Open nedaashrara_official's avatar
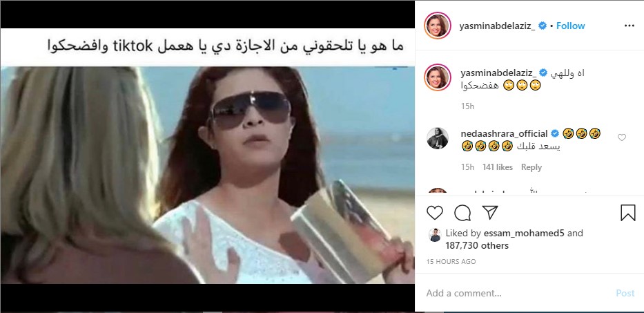This screenshot has width=644, height=313. pyautogui.click(x=438, y=137)
